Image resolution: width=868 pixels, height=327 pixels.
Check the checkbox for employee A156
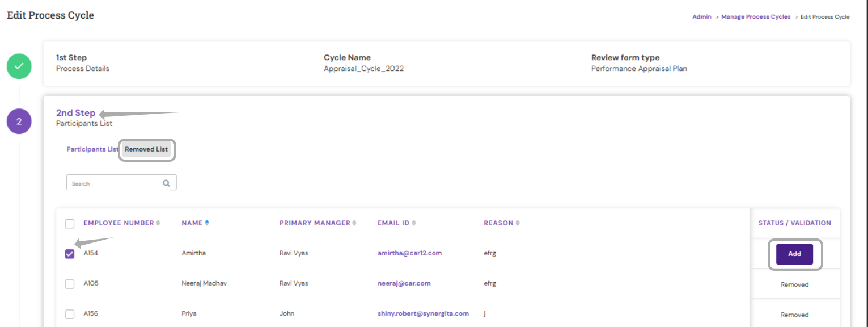(70, 314)
